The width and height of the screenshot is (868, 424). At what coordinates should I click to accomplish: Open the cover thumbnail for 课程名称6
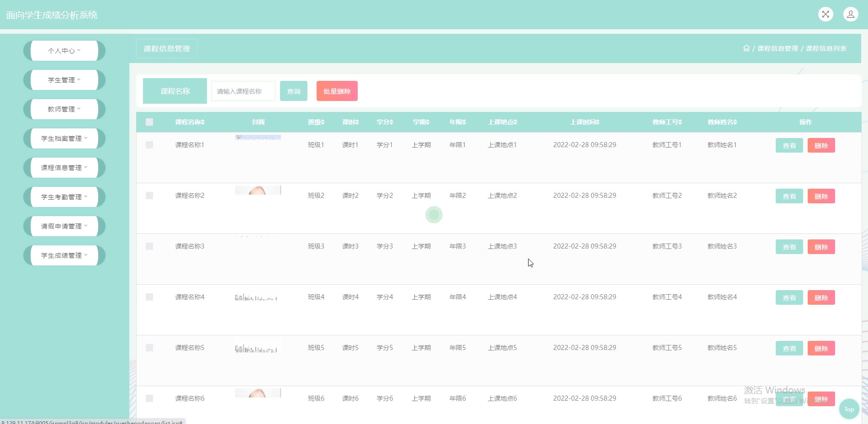point(258,393)
